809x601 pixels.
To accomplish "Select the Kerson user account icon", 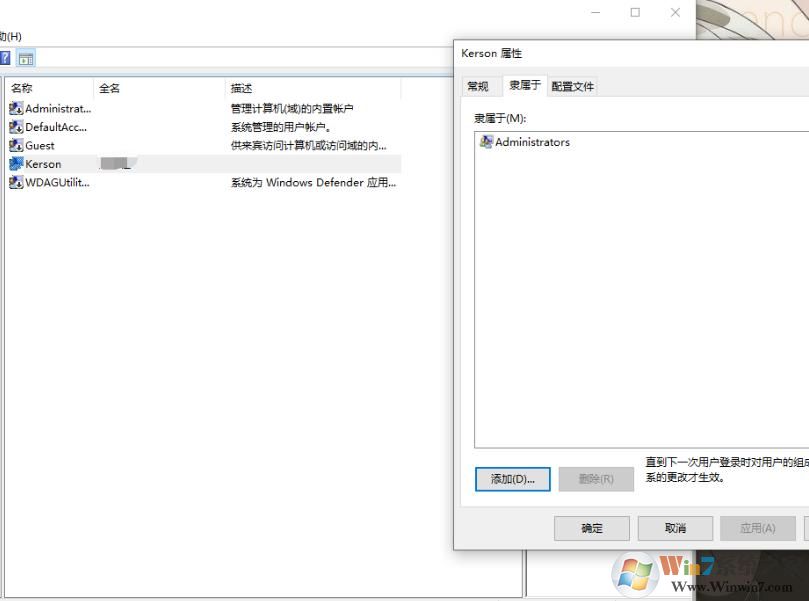I will point(16,164).
